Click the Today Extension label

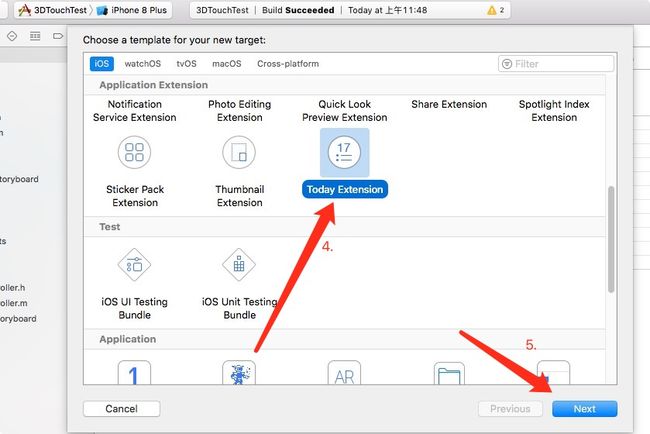pos(345,189)
